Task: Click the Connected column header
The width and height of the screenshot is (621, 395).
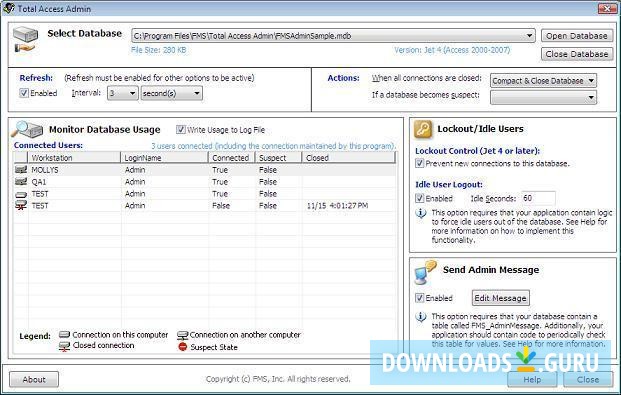Action: click(232, 158)
